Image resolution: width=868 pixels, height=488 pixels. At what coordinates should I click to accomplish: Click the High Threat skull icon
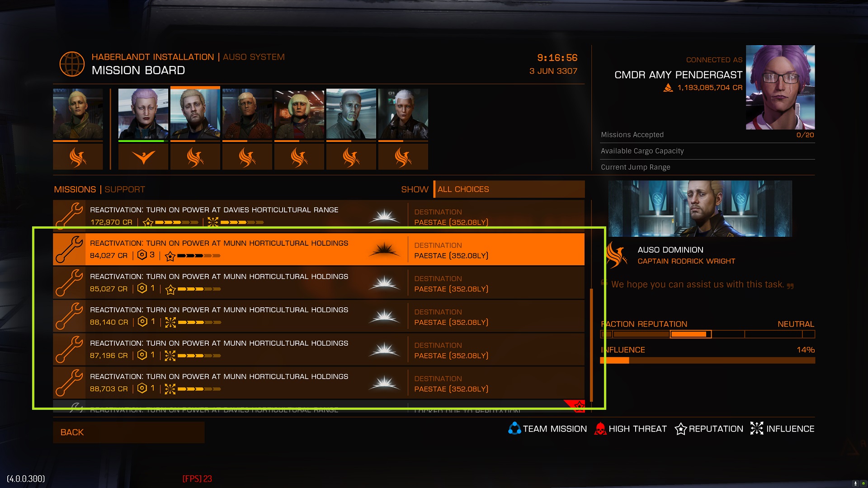600,428
